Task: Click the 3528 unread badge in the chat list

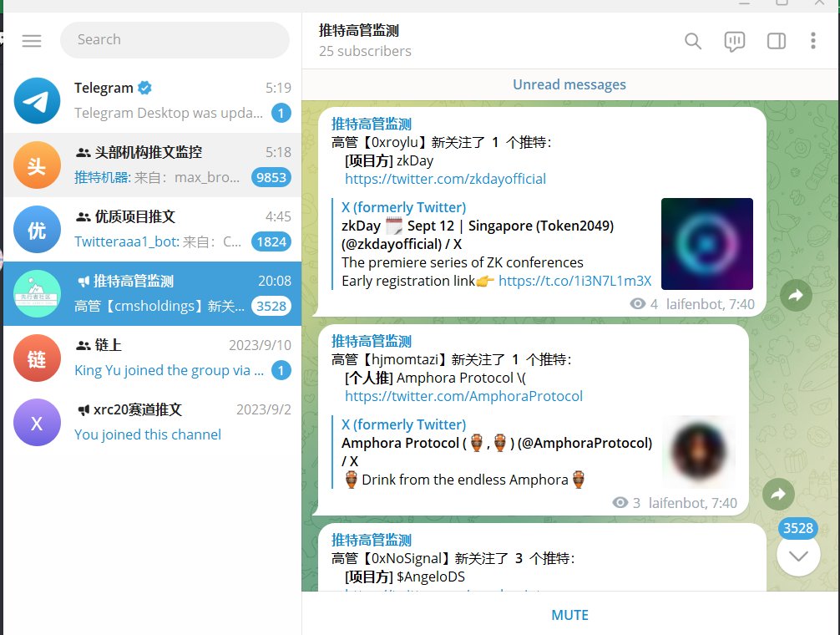Action: pyautogui.click(x=271, y=306)
